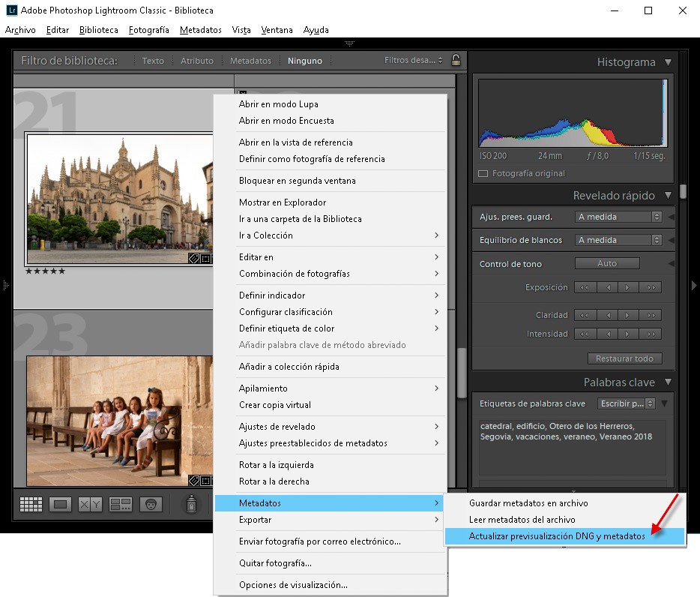Decrease Intensidad by small step
Screen dimensions: 700x597
607,334
